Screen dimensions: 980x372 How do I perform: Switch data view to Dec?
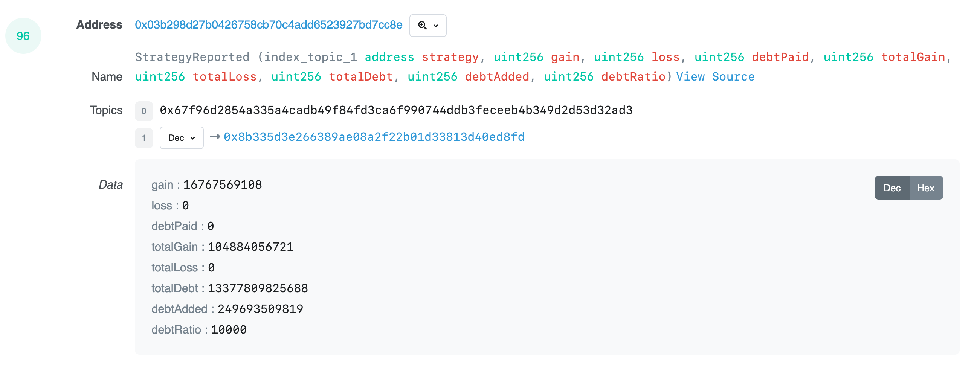[892, 188]
